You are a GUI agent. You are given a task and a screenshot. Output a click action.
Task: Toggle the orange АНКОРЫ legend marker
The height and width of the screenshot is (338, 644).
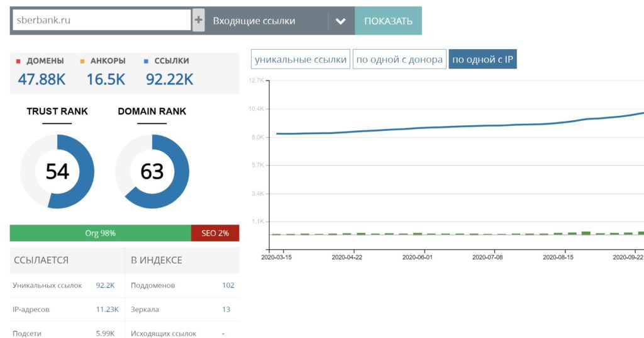coord(82,61)
